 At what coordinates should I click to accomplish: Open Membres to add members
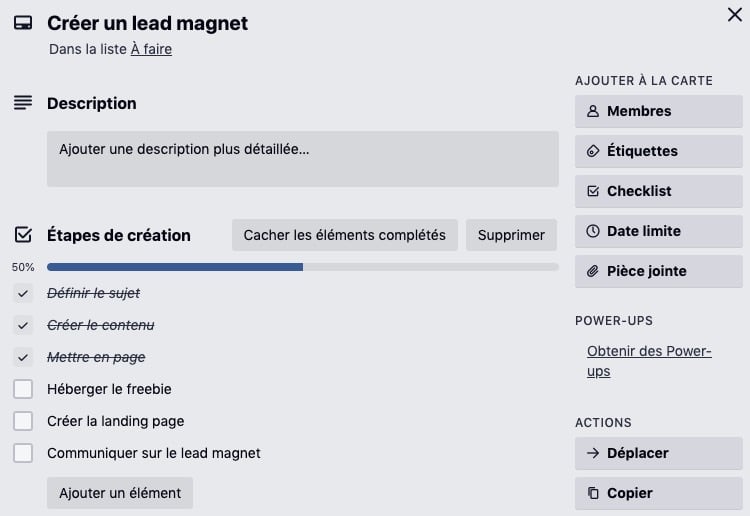(658, 111)
